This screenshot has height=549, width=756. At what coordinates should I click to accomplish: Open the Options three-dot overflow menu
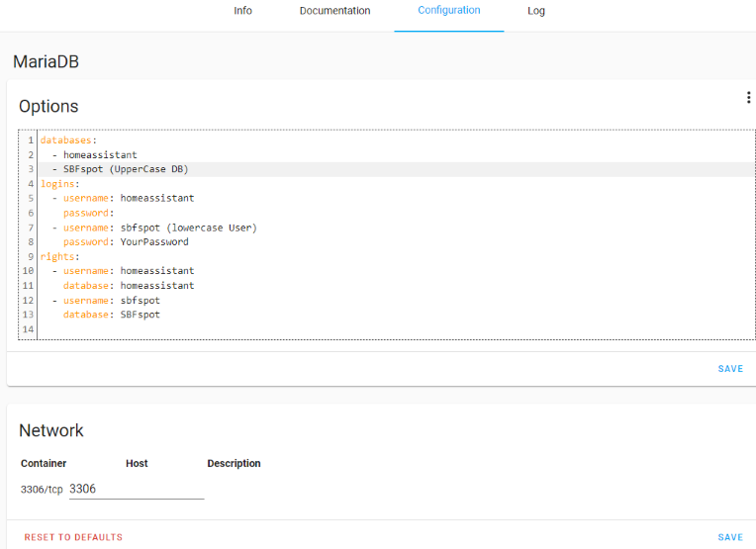pos(748,97)
